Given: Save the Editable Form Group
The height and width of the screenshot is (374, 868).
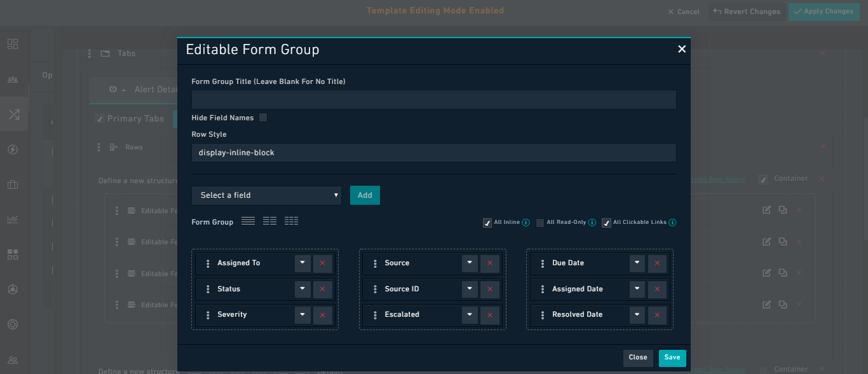Looking at the screenshot, I should tap(672, 357).
